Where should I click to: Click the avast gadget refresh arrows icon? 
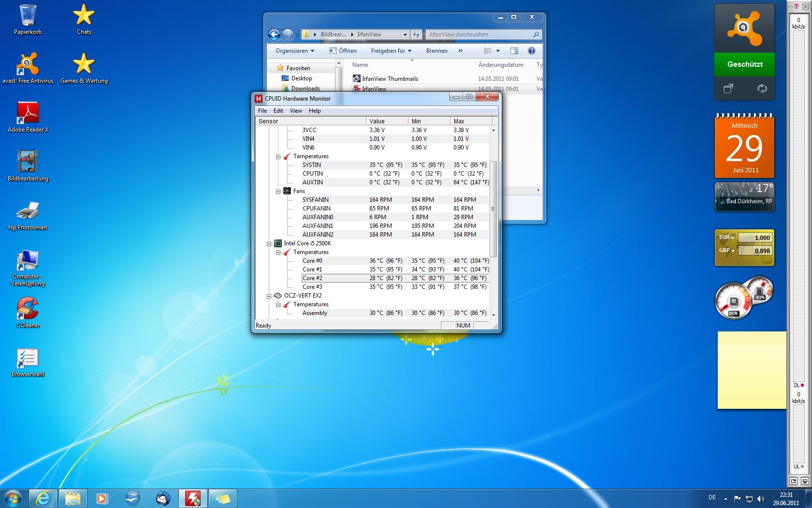[x=762, y=89]
